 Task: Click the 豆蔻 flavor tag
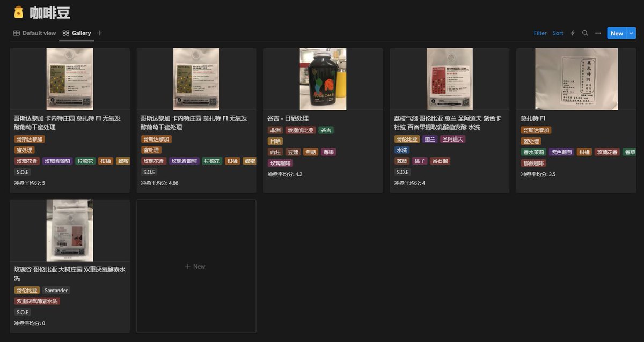(x=292, y=152)
